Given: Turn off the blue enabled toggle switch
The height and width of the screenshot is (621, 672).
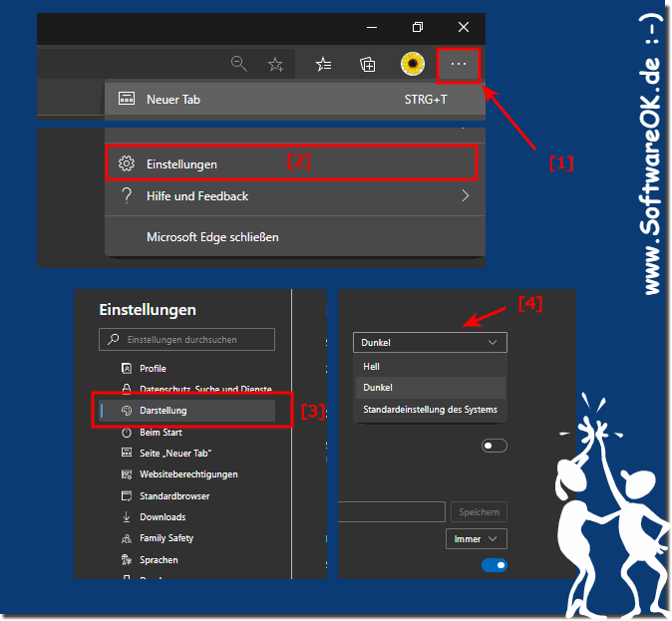Looking at the screenshot, I should point(495,565).
